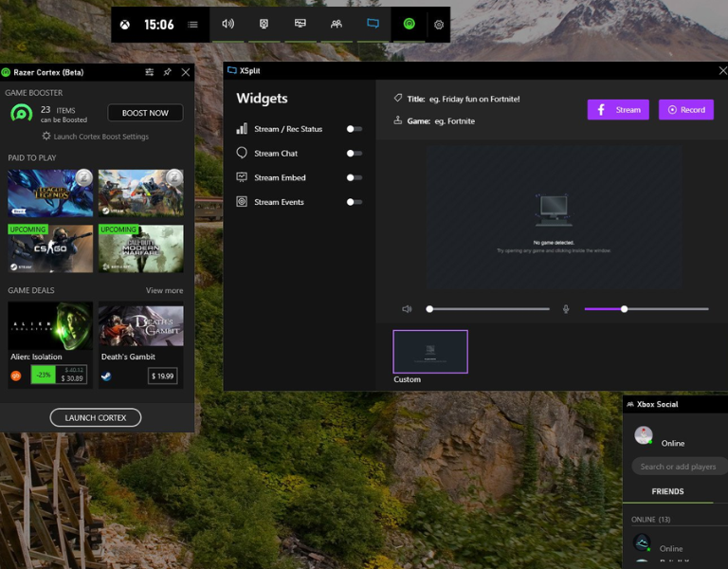Select the FRIENDS tab in Xbox Social
728x569 pixels.
pyautogui.click(x=667, y=491)
